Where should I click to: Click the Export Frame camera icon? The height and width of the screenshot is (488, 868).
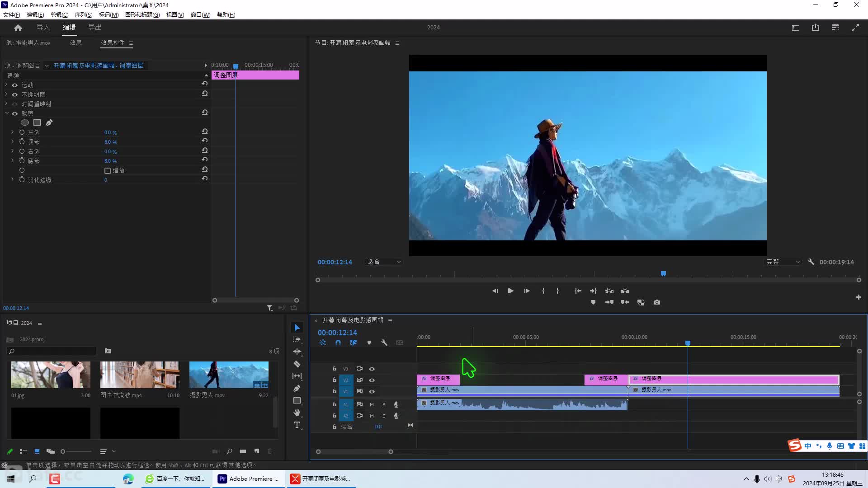tap(657, 302)
